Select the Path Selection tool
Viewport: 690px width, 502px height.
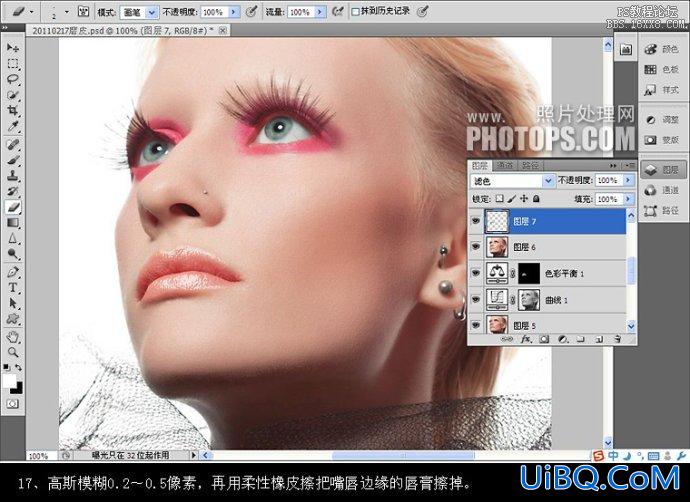13,303
